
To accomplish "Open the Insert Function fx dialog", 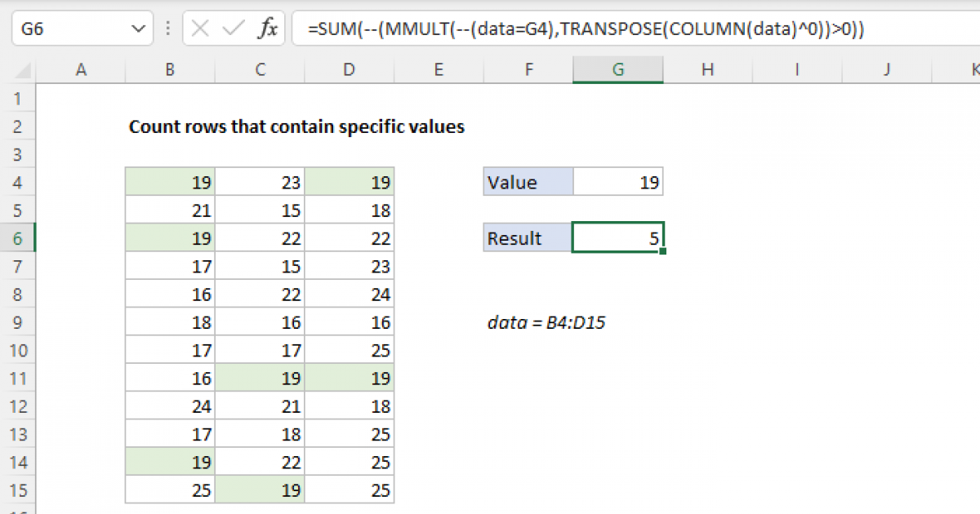I will pyautogui.click(x=267, y=30).
